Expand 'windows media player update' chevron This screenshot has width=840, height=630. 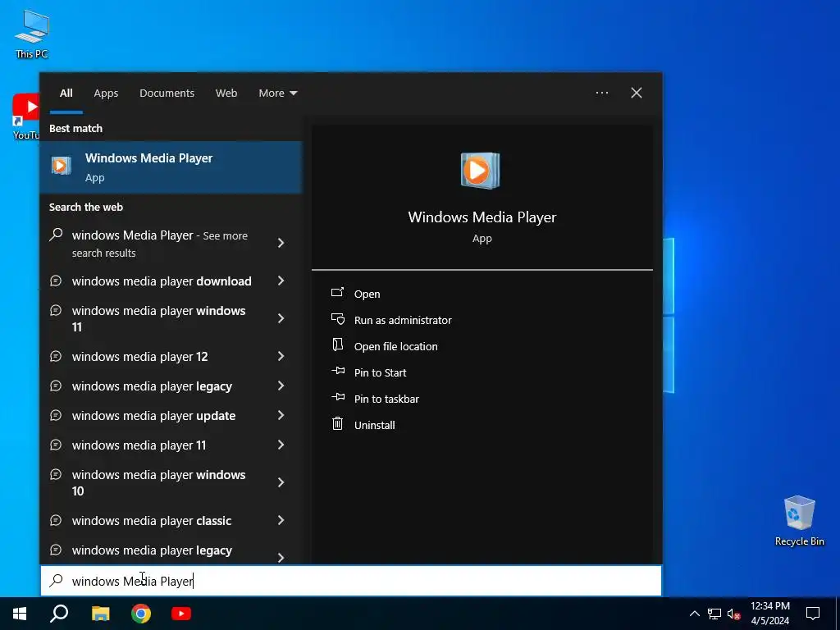coord(281,415)
